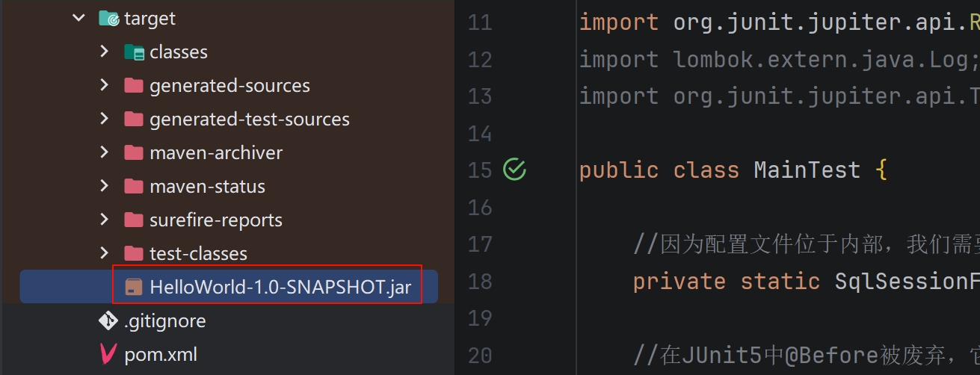
Task: Open the pom.xml file
Action: pos(161,354)
